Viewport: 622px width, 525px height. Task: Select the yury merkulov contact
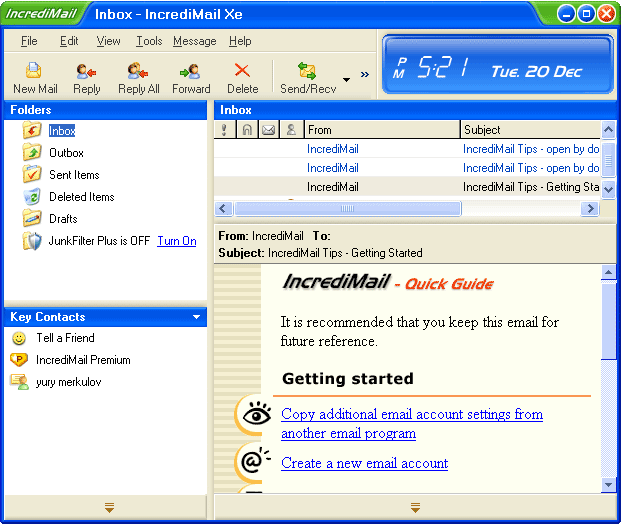click(x=69, y=382)
